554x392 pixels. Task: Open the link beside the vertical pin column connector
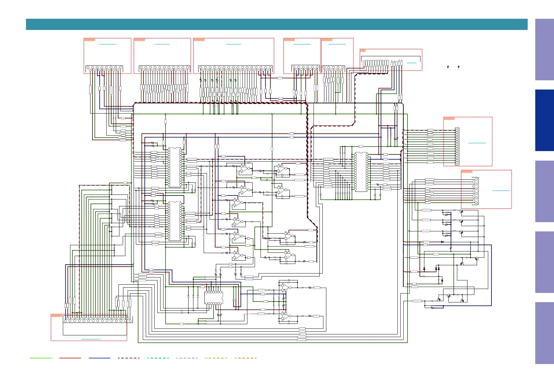pyautogui.click(x=477, y=143)
